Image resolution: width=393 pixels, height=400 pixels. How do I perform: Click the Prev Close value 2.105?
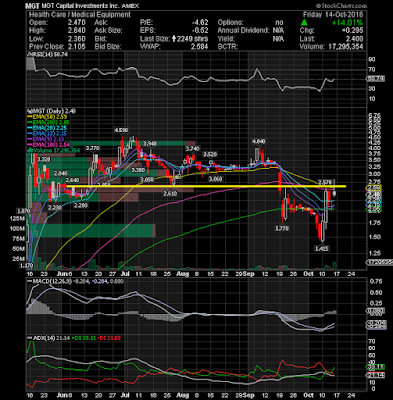coord(76,46)
